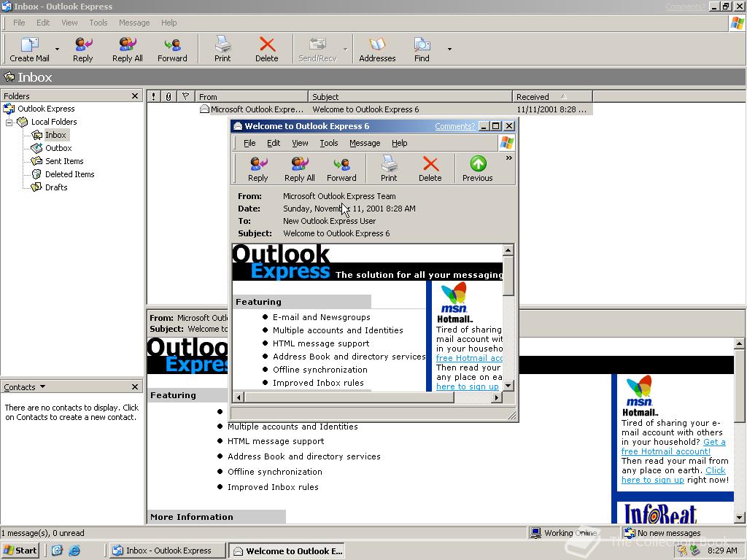Sort by priority column header
The image size is (747, 560).
click(153, 97)
